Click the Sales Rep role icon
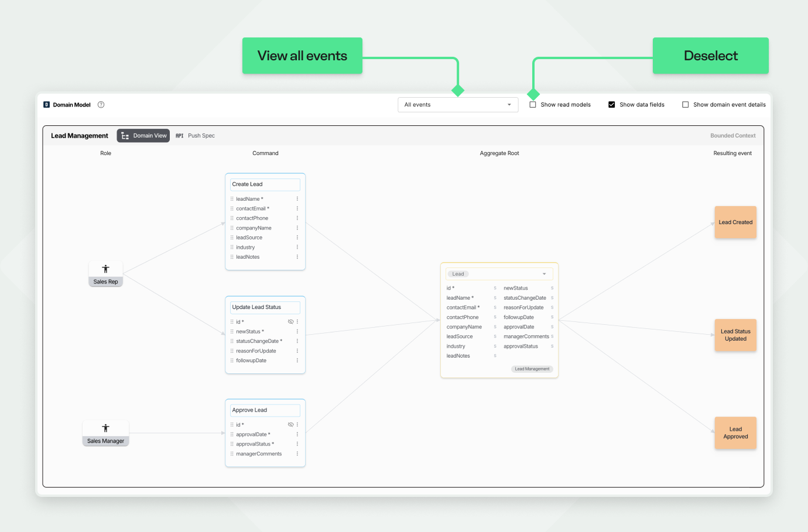 pyautogui.click(x=105, y=269)
